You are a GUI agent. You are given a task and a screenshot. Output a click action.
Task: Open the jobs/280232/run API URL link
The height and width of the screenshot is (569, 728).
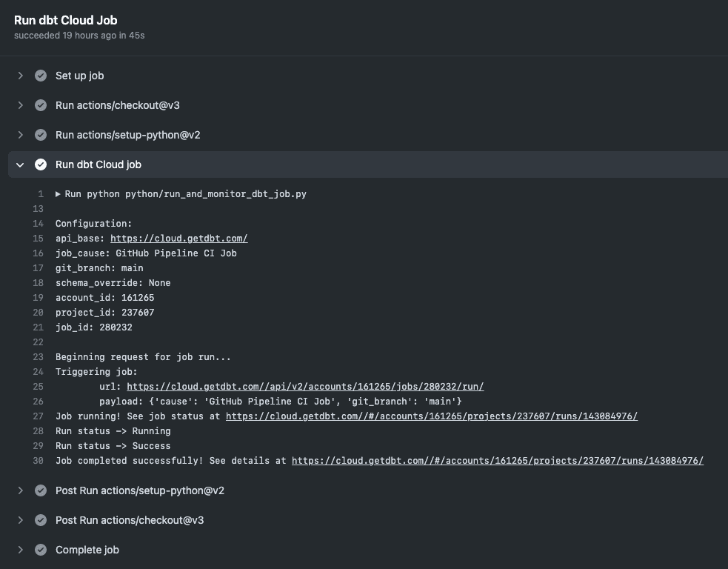click(x=305, y=387)
